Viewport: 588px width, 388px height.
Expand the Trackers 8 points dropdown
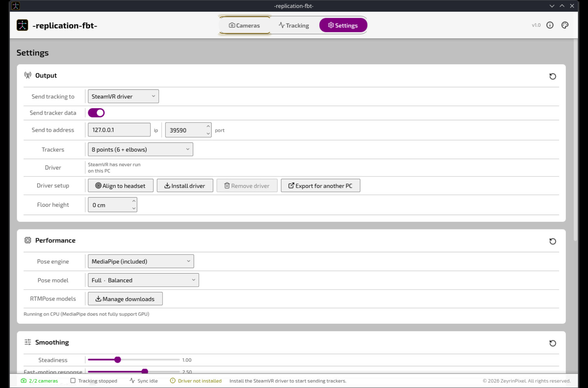click(140, 149)
